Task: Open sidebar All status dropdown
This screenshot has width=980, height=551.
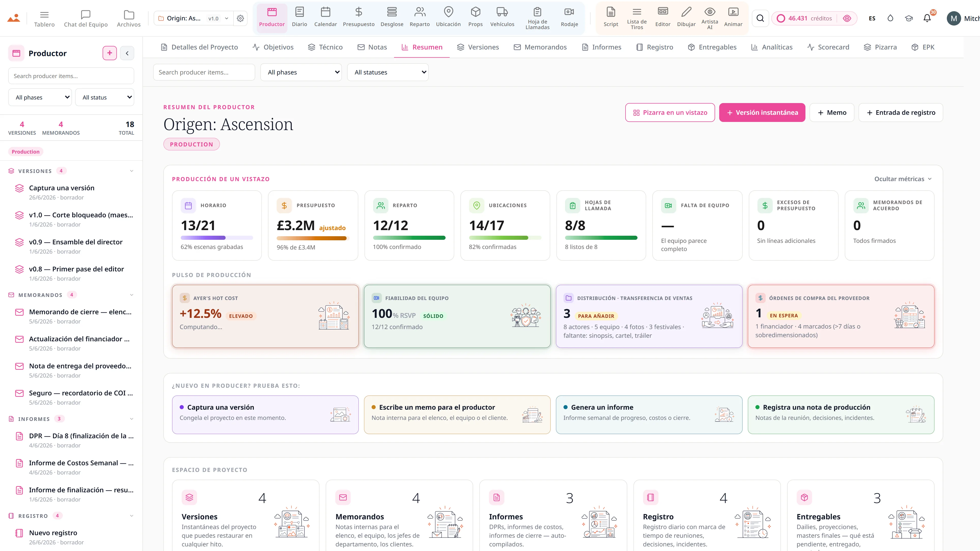Action: (x=105, y=97)
